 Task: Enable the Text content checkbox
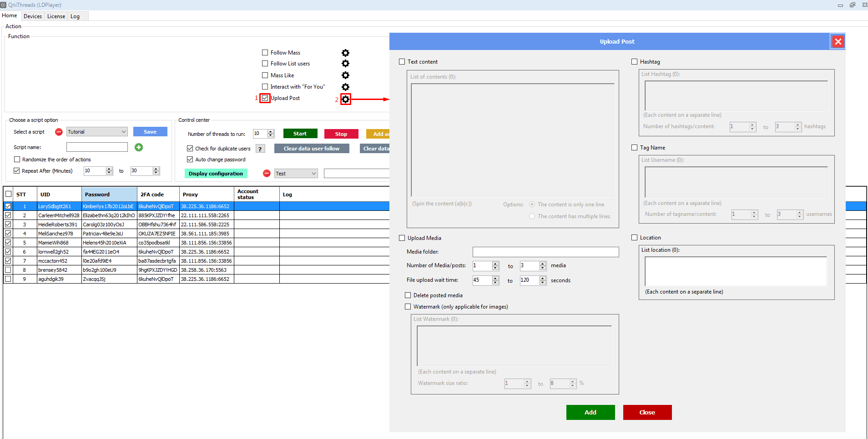click(402, 62)
